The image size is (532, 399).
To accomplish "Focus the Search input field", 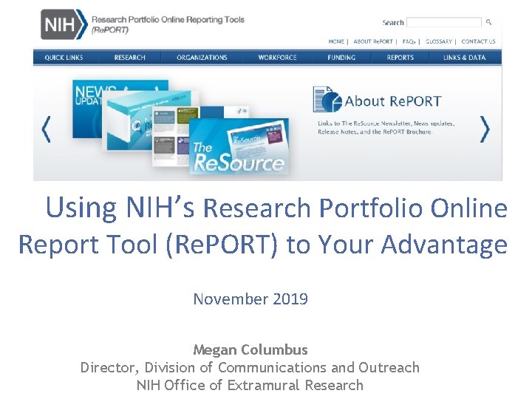I will point(444,22).
